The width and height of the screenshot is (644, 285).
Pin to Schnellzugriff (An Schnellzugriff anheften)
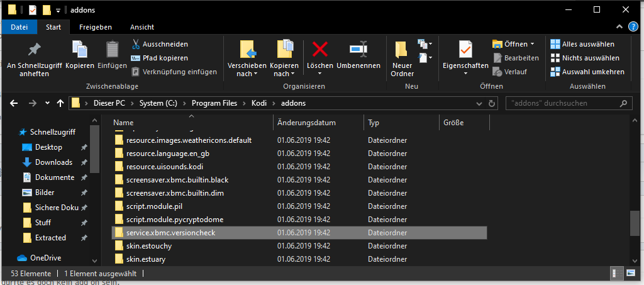34,59
